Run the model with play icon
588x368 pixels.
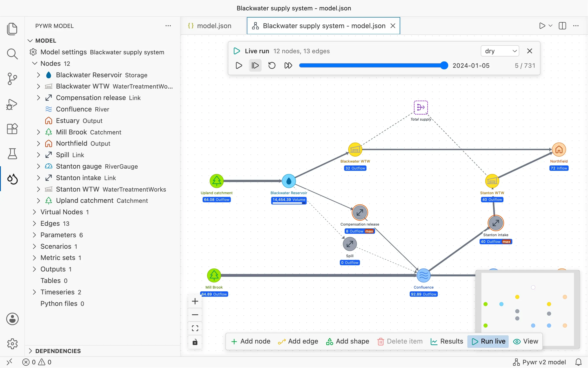[542, 26]
